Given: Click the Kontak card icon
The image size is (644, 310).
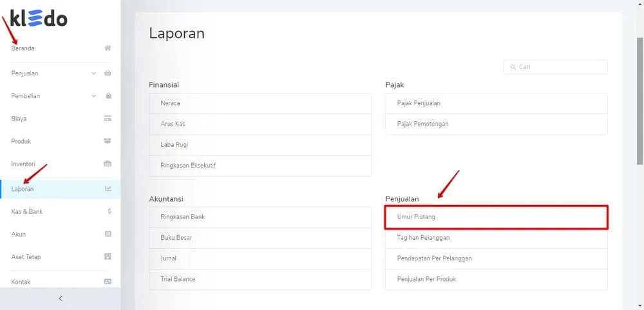Looking at the screenshot, I should coord(108,282).
